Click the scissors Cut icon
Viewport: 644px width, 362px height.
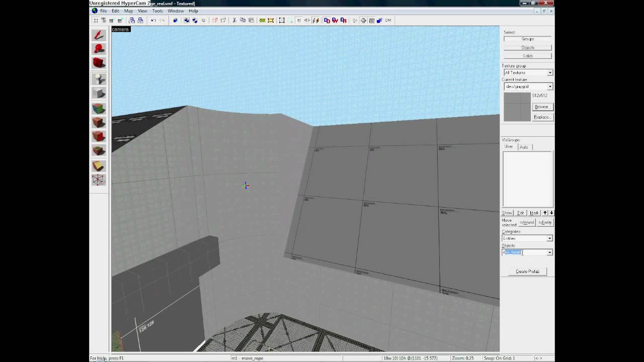pyautogui.click(x=234, y=20)
